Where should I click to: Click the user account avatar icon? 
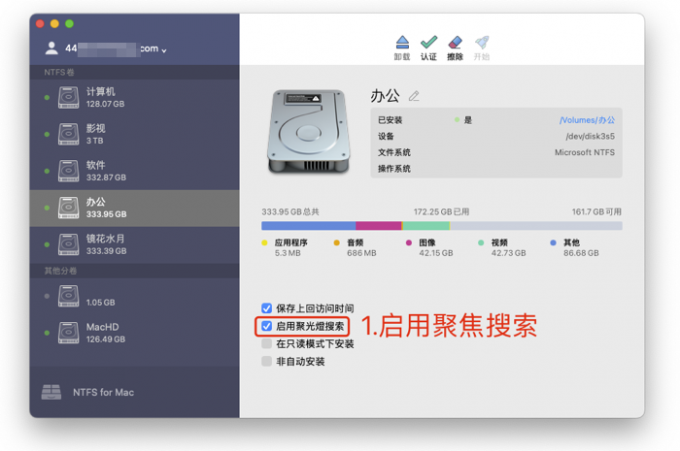(x=52, y=48)
